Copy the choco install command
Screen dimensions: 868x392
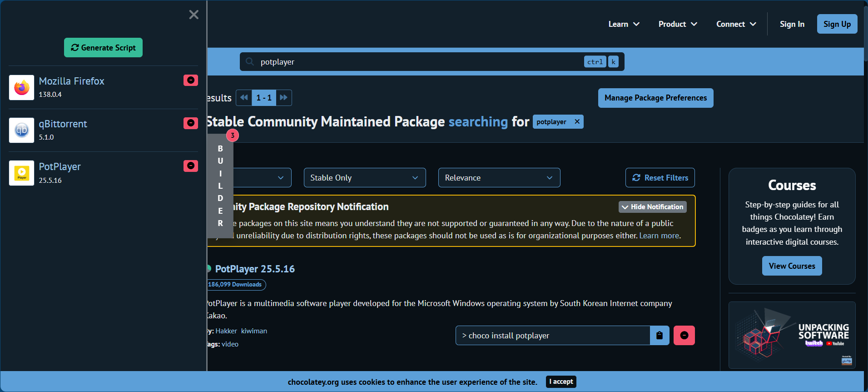pyautogui.click(x=660, y=336)
